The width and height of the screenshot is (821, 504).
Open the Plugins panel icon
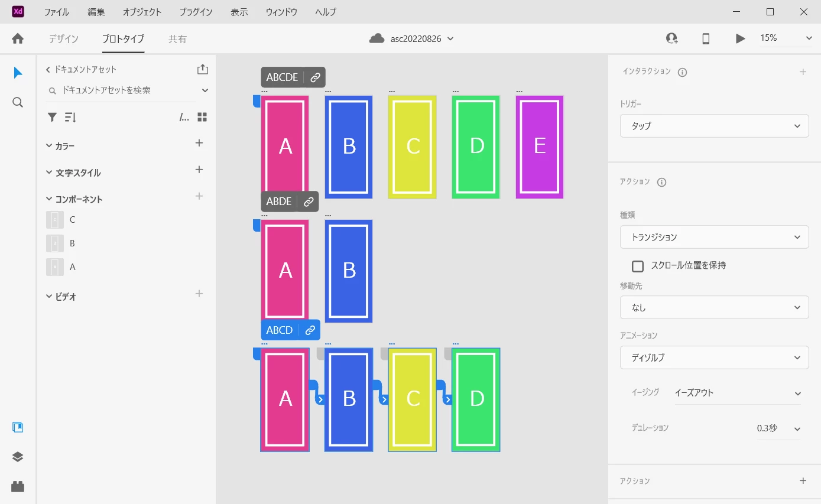point(18,487)
